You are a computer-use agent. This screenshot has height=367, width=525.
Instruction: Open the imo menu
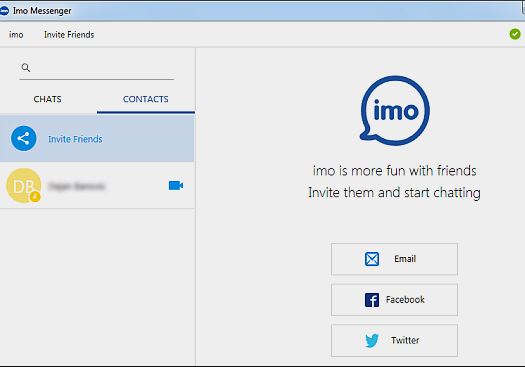tap(16, 35)
